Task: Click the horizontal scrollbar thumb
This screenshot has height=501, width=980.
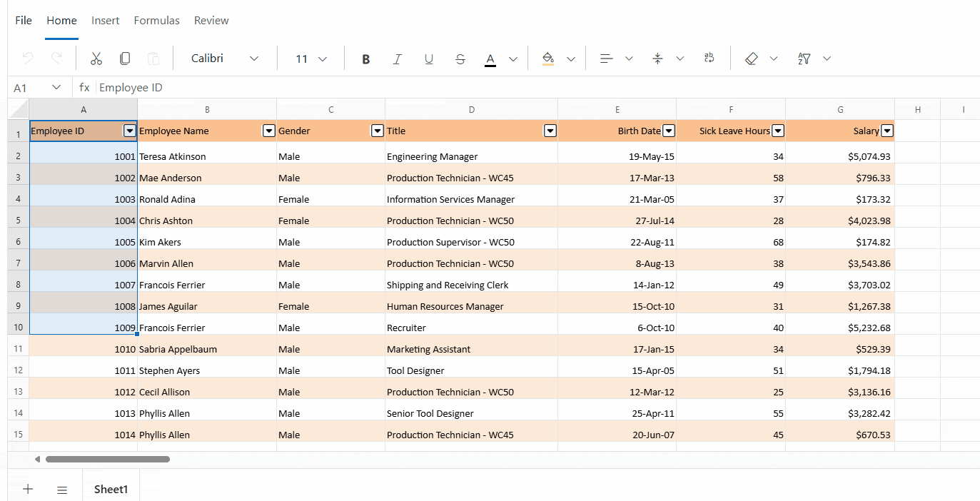Action: point(108,460)
